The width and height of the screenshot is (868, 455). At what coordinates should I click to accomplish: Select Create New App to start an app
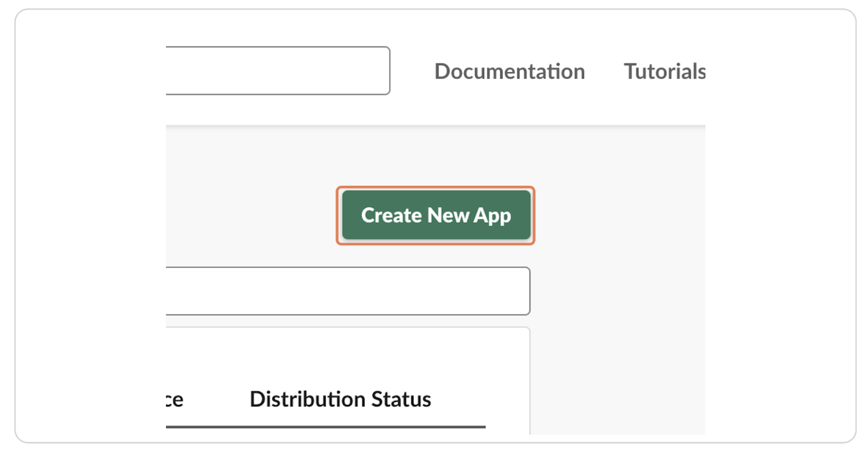click(x=435, y=215)
